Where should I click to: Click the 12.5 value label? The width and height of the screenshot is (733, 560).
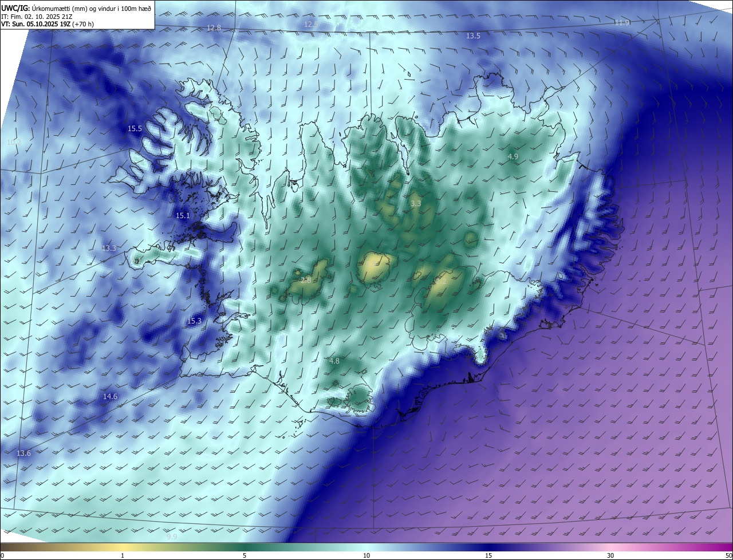coord(310,25)
